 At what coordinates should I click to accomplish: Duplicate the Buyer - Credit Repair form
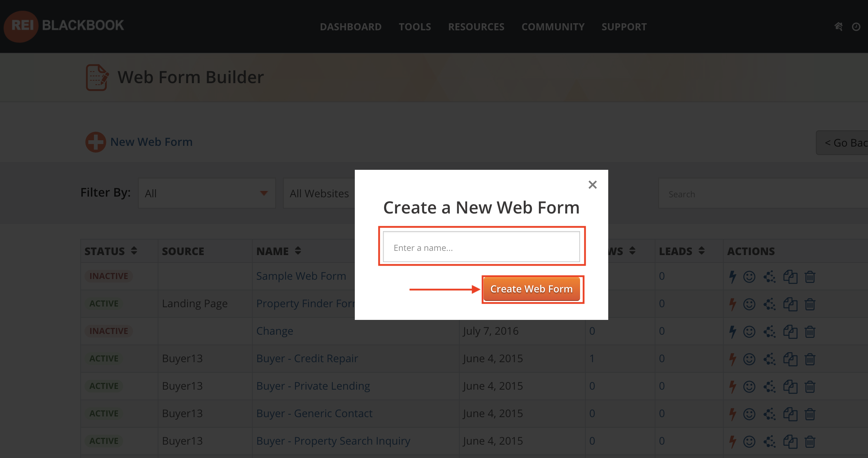click(x=790, y=359)
